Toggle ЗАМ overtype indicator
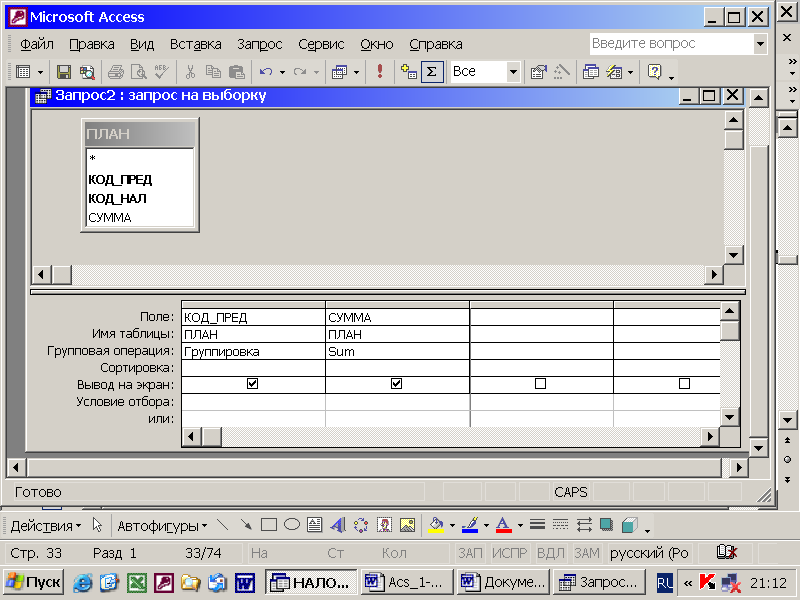This screenshot has width=800, height=600. (x=587, y=553)
